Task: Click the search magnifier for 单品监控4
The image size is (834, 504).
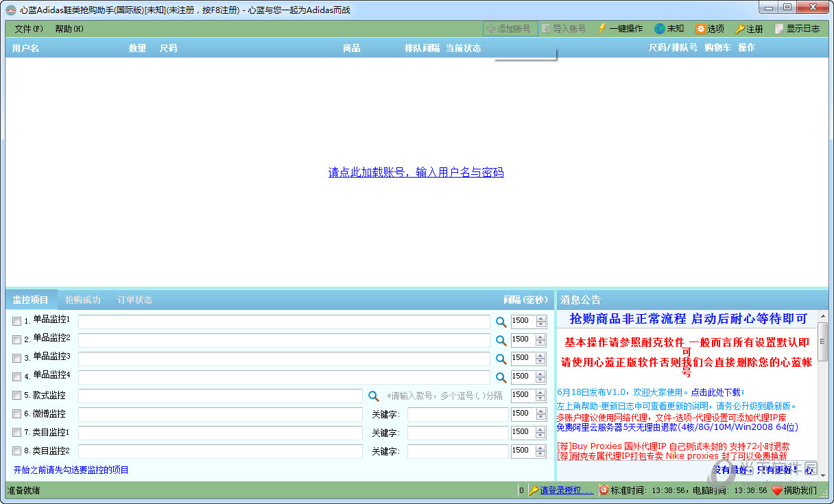Action: pyautogui.click(x=501, y=377)
